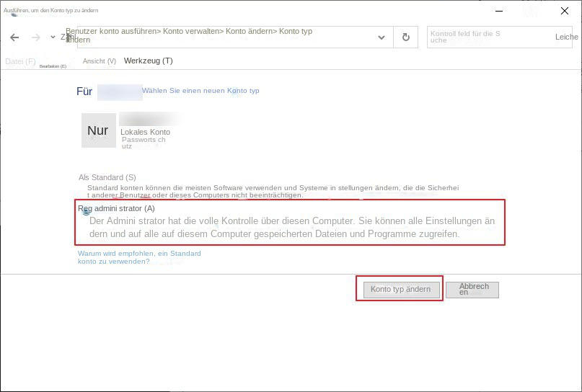Click the Konto typ ändern button
This screenshot has height=392, width=582.
(401, 289)
